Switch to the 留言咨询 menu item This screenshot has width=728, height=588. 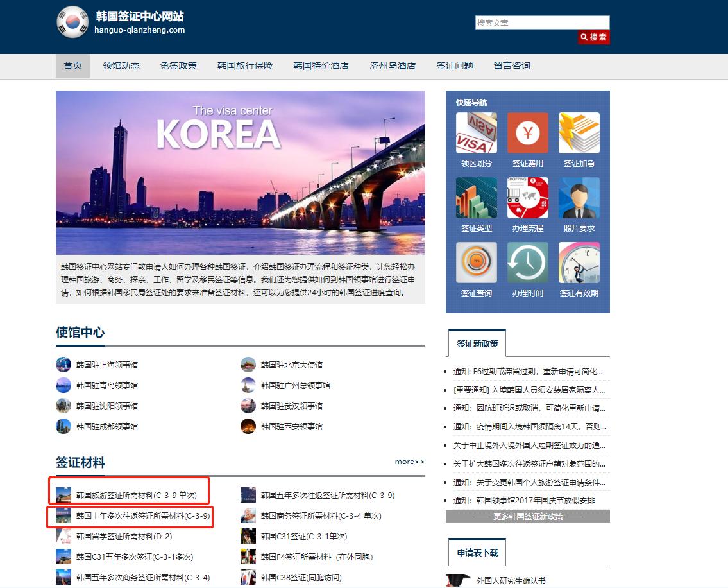tap(511, 65)
